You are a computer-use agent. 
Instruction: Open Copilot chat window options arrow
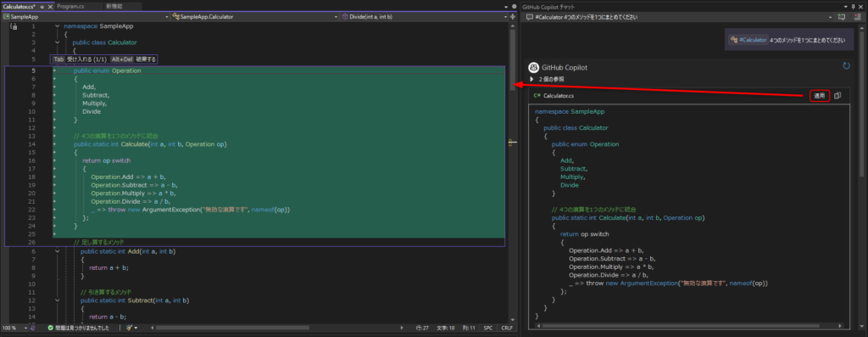coord(845,7)
